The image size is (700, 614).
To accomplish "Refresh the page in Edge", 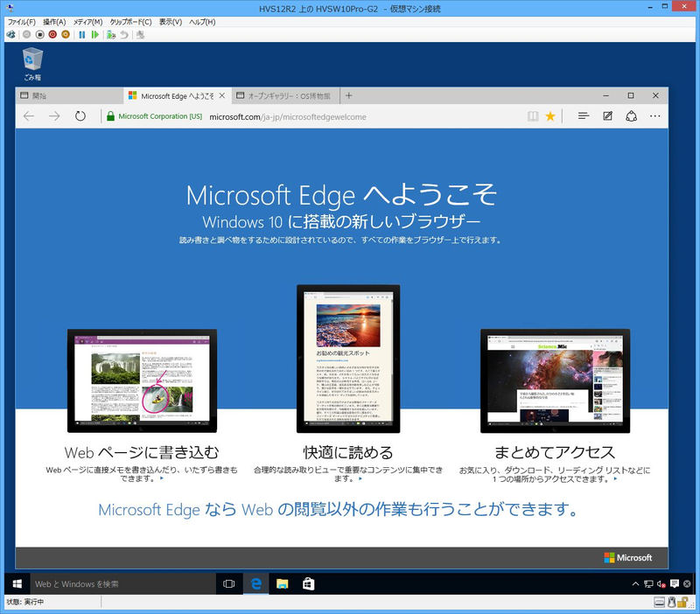I will point(80,116).
